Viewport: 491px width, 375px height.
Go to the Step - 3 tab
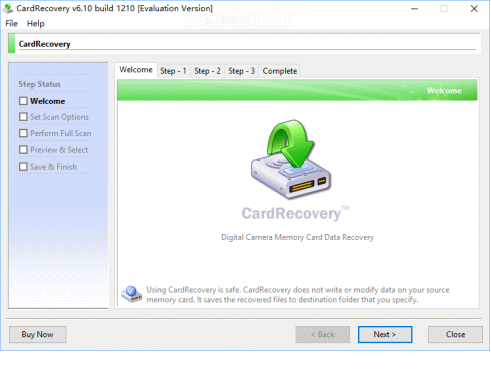pyautogui.click(x=241, y=71)
